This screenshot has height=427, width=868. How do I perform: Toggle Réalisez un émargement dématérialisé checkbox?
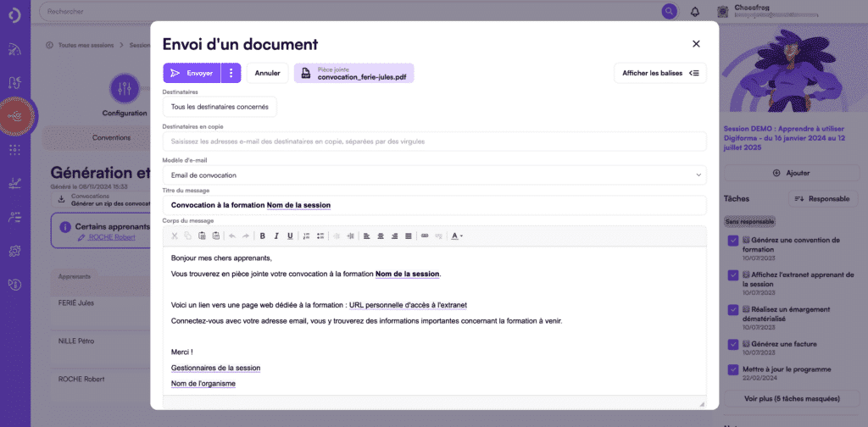point(733,310)
